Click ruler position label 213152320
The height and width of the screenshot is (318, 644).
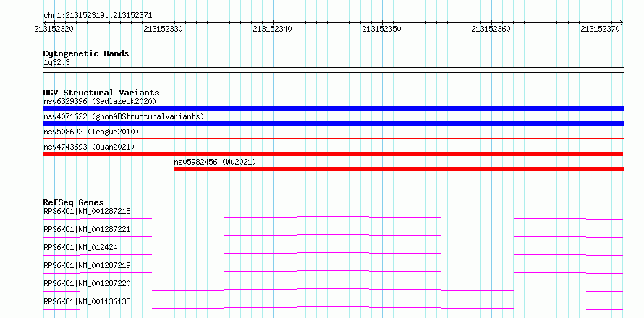coord(54,29)
